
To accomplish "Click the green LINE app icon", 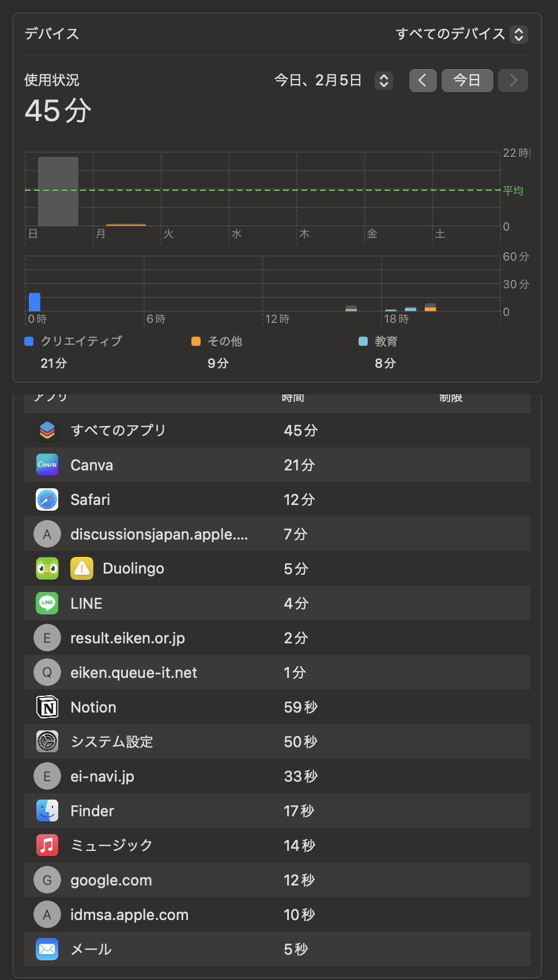I will click(47, 603).
